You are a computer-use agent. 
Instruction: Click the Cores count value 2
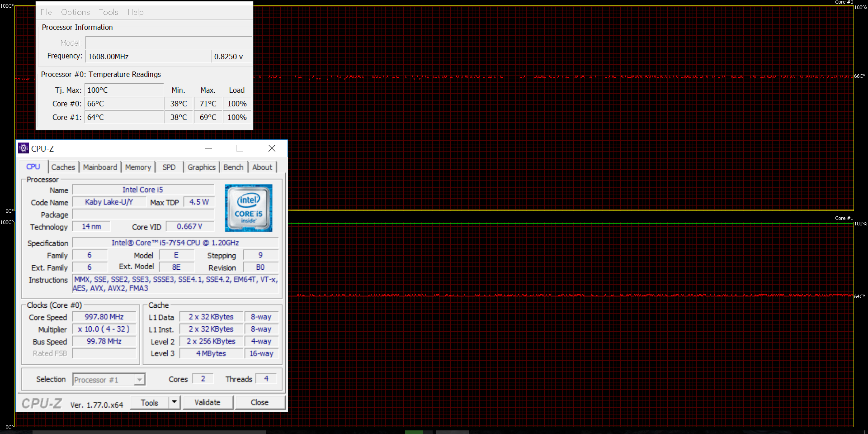[203, 378]
